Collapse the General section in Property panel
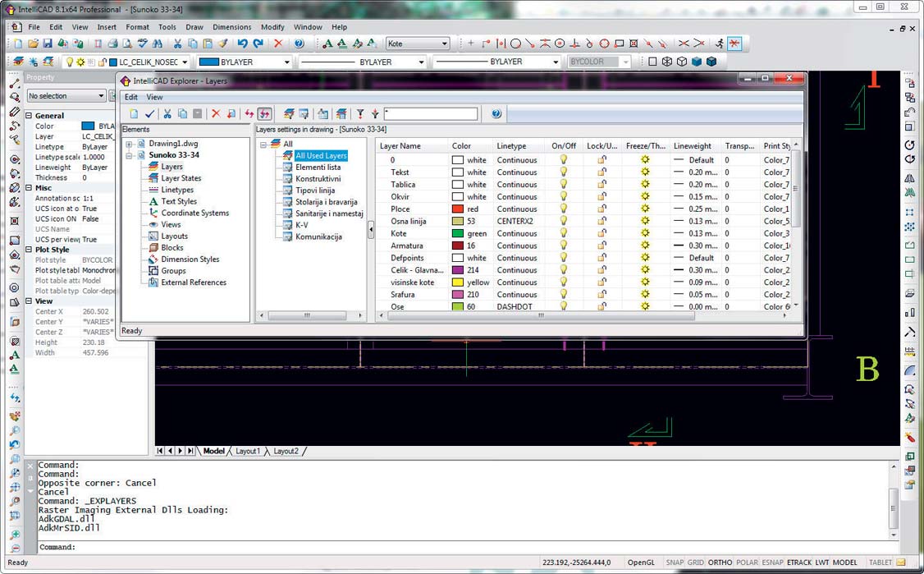This screenshot has height=574, width=924. coord(28,116)
